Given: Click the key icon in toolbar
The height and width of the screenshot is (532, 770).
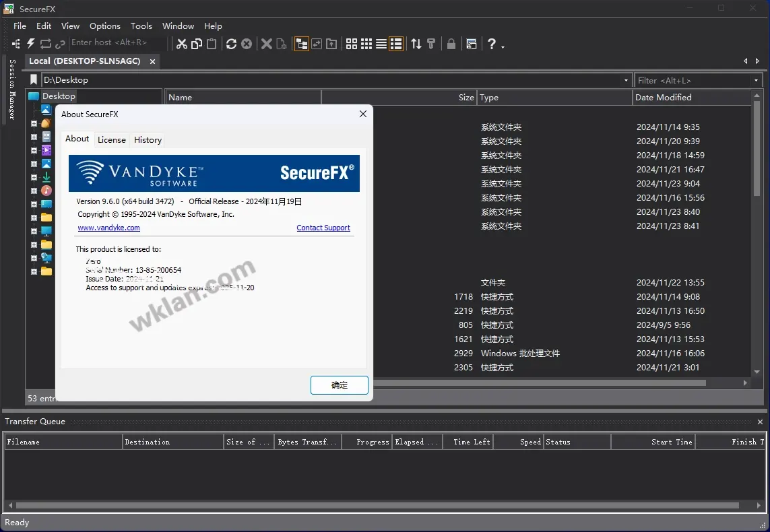Looking at the screenshot, I should (x=431, y=44).
